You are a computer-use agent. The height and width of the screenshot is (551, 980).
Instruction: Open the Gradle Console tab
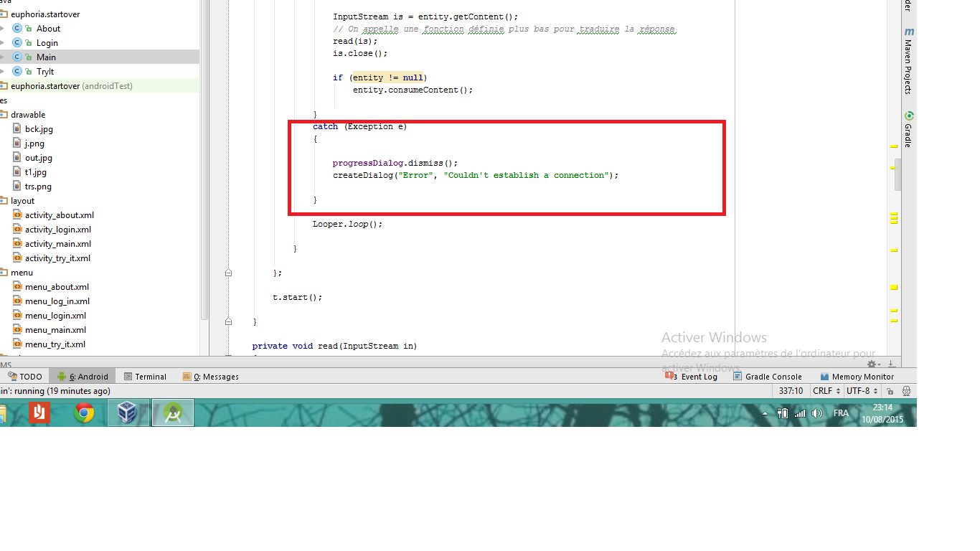[x=768, y=377]
